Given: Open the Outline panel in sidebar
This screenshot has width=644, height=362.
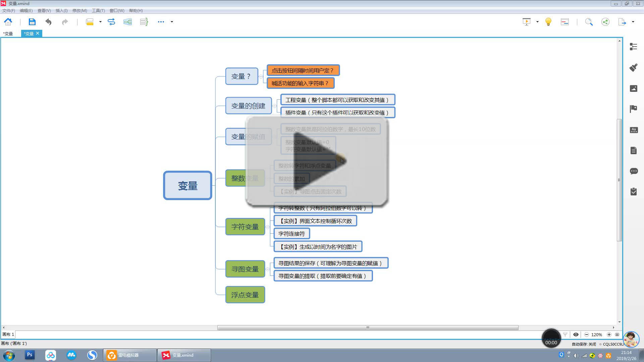Looking at the screenshot, I should tap(633, 47).
